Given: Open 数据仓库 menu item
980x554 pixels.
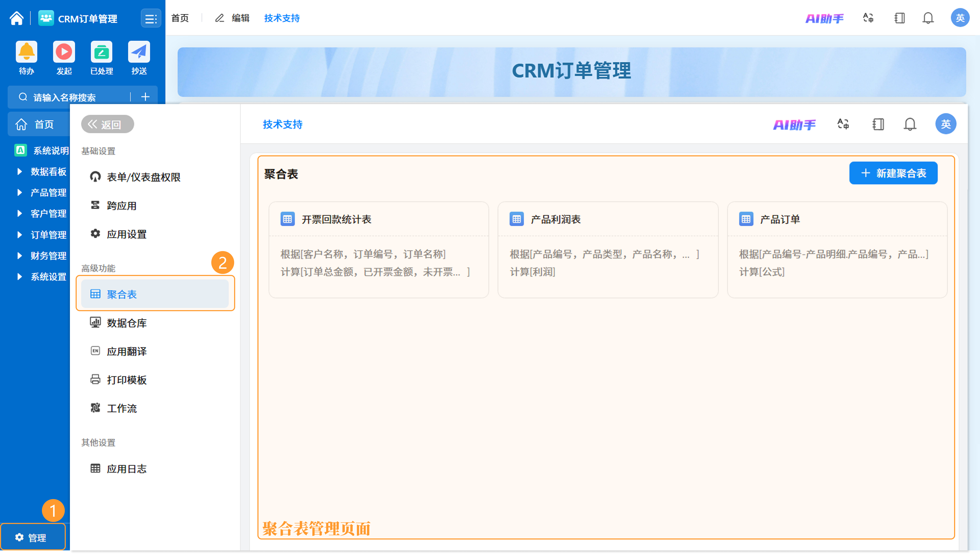Looking at the screenshot, I should [x=155, y=323].
